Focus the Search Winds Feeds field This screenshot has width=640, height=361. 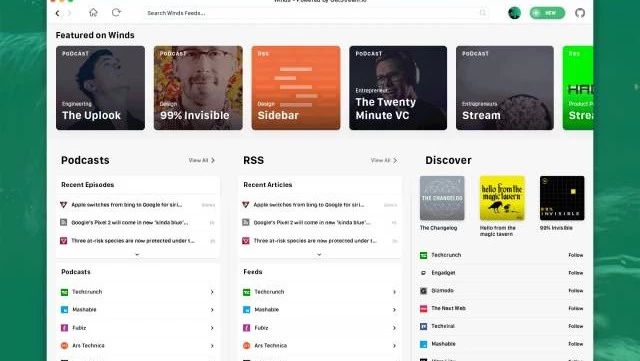tap(317, 13)
